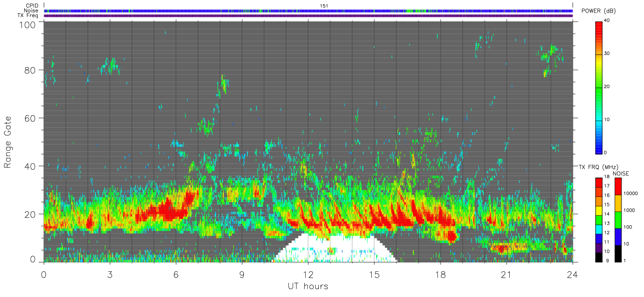Screen dimensions: 644x297
Task: Click TX FRQ legend label 15
Action: click(x=606, y=205)
